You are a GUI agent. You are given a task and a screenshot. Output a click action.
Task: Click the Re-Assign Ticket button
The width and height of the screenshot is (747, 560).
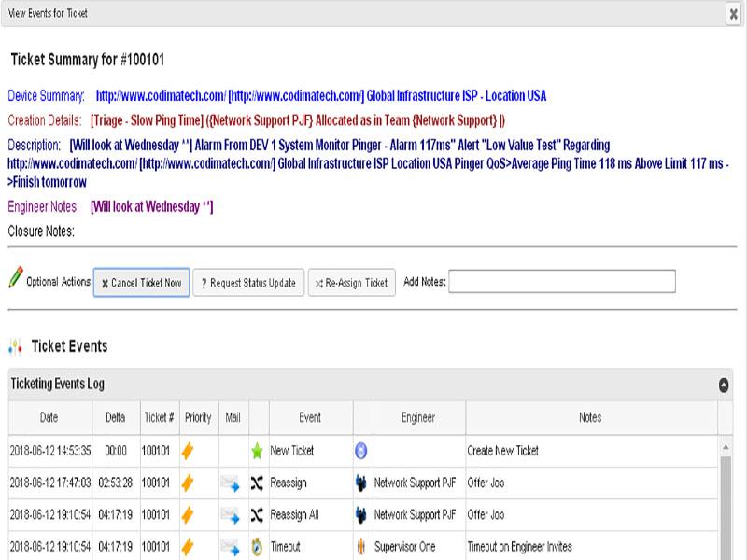pyautogui.click(x=352, y=283)
